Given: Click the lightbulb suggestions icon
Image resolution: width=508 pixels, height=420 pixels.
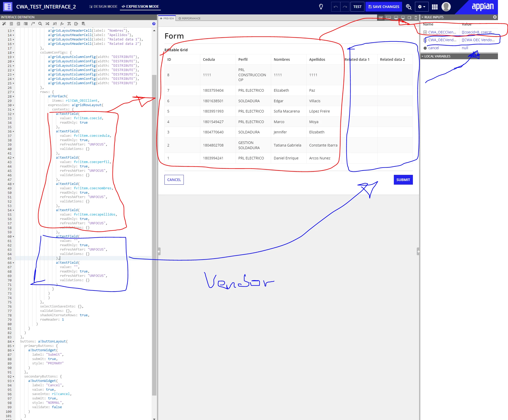Looking at the screenshot, I should tap(321, 7).
